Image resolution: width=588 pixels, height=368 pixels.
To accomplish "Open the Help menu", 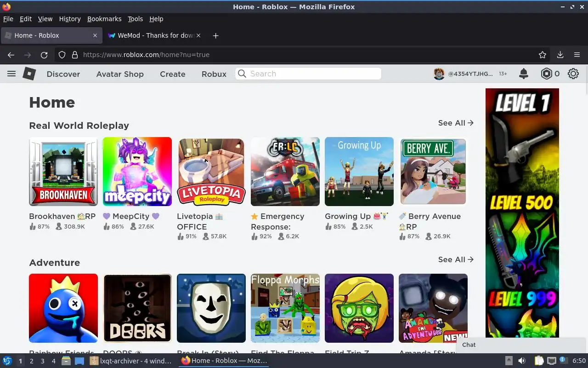I will 156,19.
